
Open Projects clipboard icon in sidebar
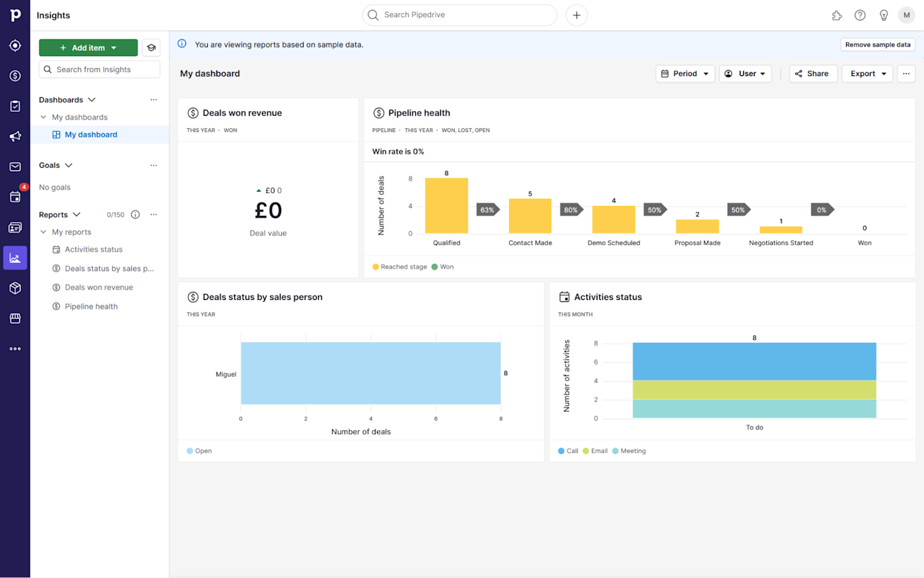(15, 106)
